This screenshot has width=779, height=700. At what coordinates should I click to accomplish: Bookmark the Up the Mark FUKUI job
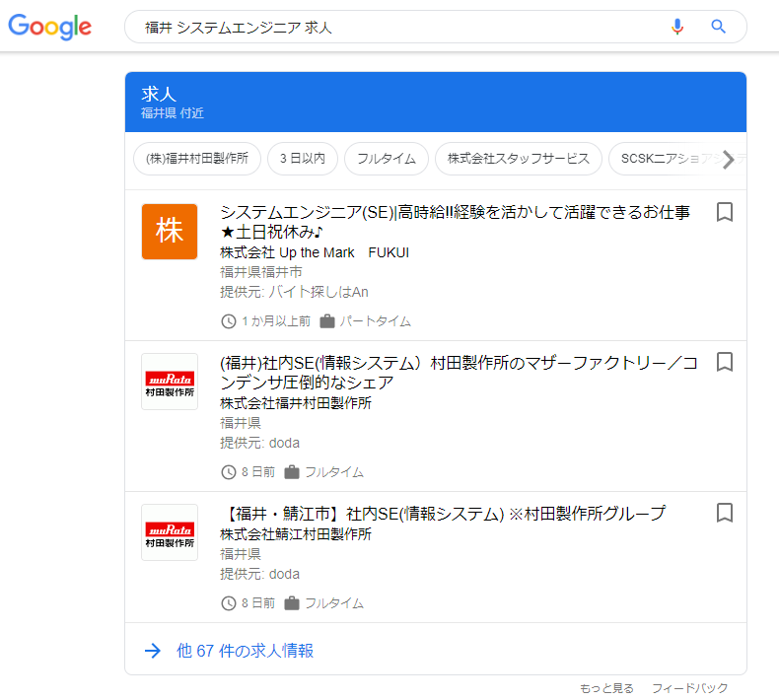[725, 212]
